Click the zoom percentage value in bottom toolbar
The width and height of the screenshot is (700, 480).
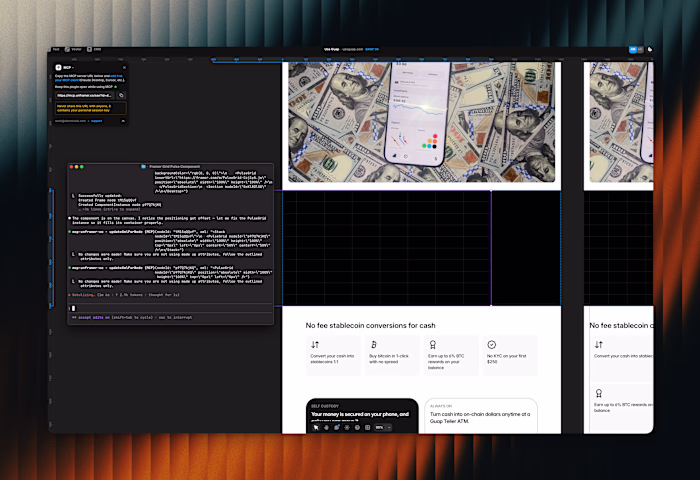click(379, 427)
